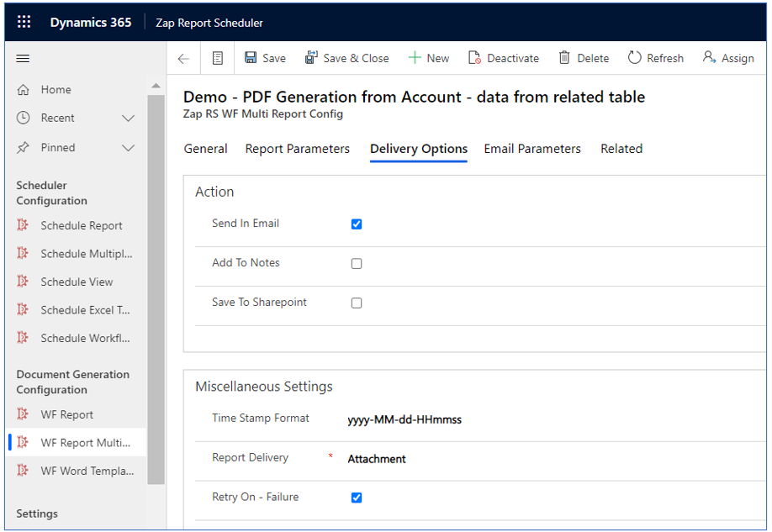Open WF Report in the sidebar
This screenshot has height=532, width=772.
click(67, 414)
